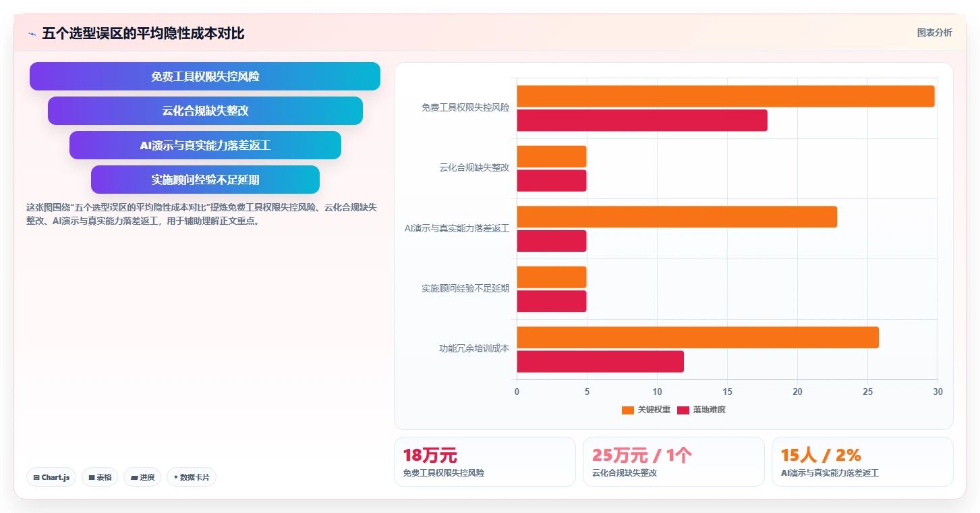Click the orange 关键权重 legend swatch
Viewport: 980px width, 513px height.
click(x=628, y=410)
